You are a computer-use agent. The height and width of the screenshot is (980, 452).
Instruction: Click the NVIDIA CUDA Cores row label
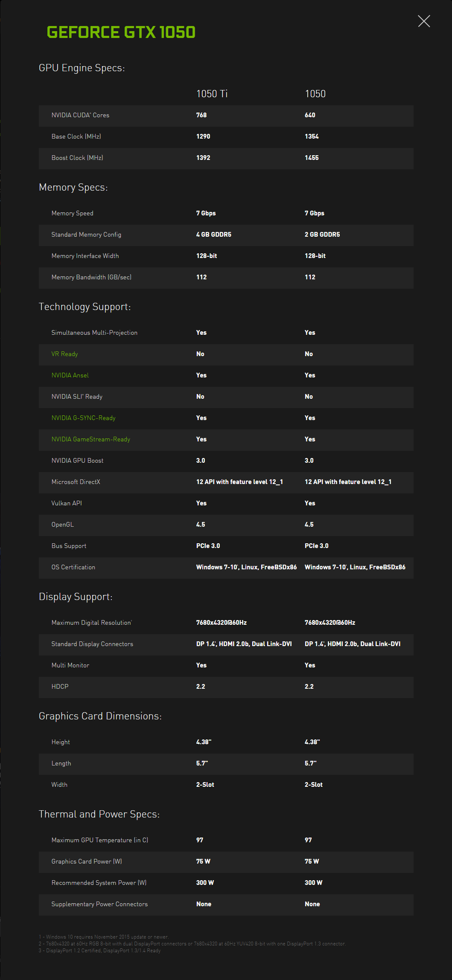(80, 115)
